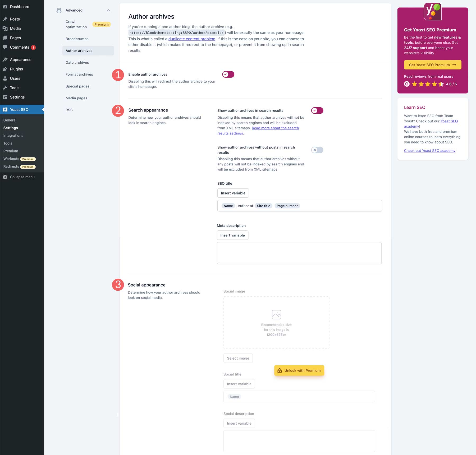This screenshot has width=476, height=455.
Task: Open Workouts Premium submenu item
Action: click(19, 159)
